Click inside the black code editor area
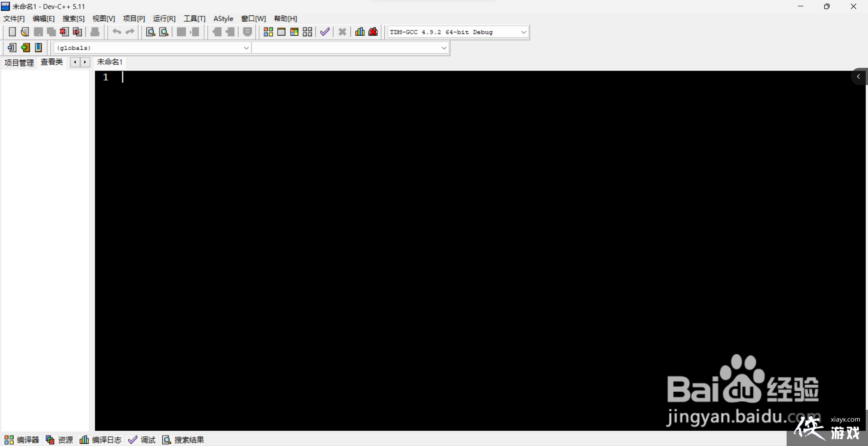This screenshot has height=446, width=868. (479, 251)
